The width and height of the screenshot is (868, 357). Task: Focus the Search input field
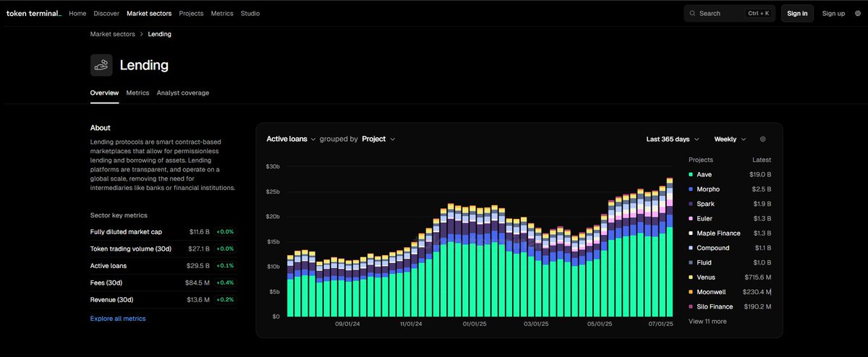coord(729,13)
